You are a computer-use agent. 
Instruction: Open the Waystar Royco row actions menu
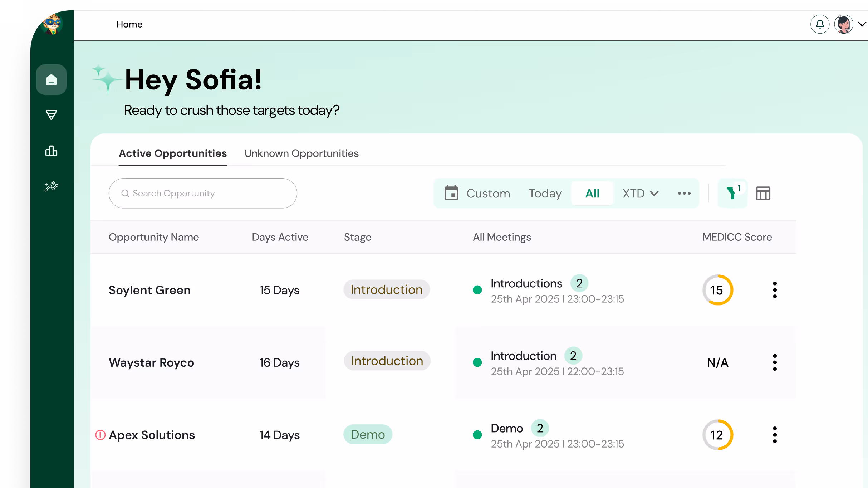coord(775,362)
